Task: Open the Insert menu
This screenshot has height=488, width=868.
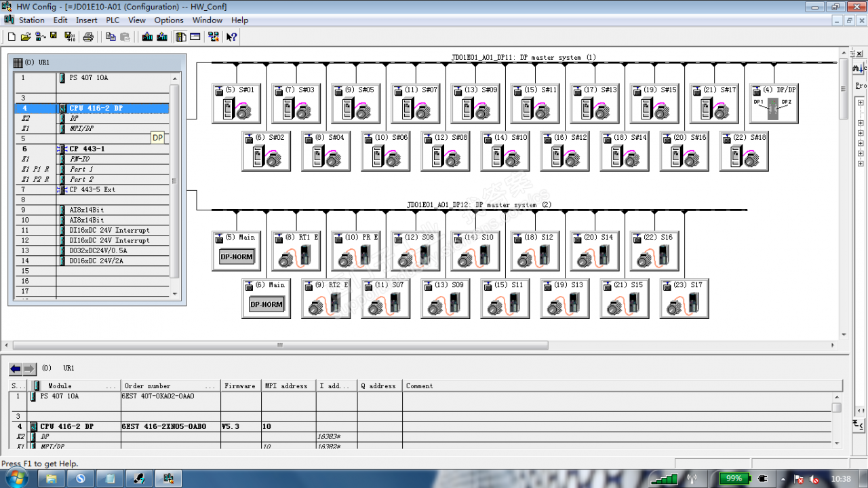Action: pyautogui.click(x=87, y=20)
